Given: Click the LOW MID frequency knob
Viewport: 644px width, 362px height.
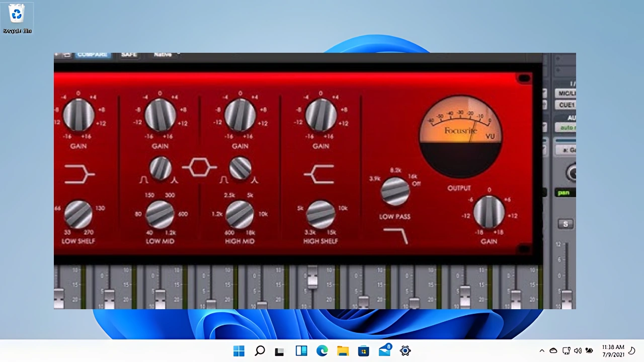Looking at the screenshot, I should [160, 214].
